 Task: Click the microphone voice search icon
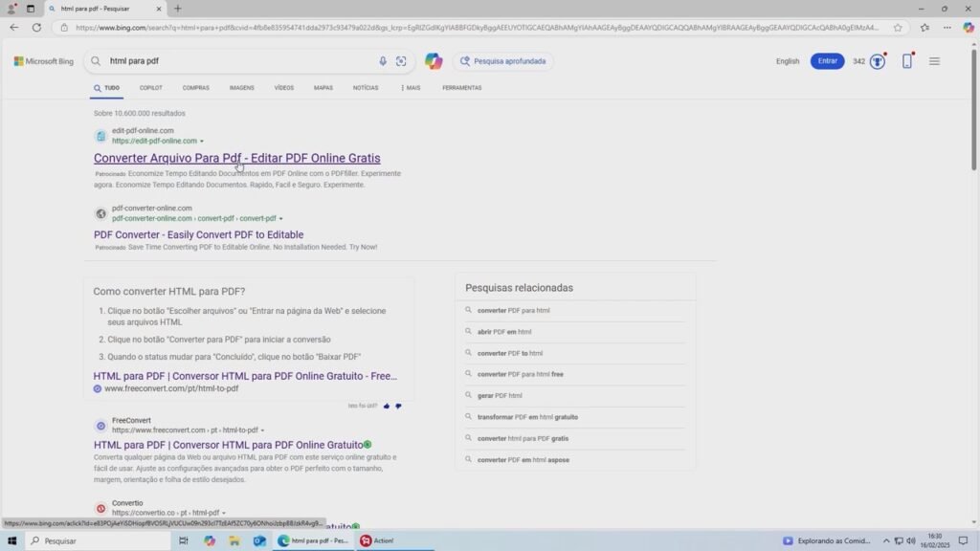tap(383, 61)
